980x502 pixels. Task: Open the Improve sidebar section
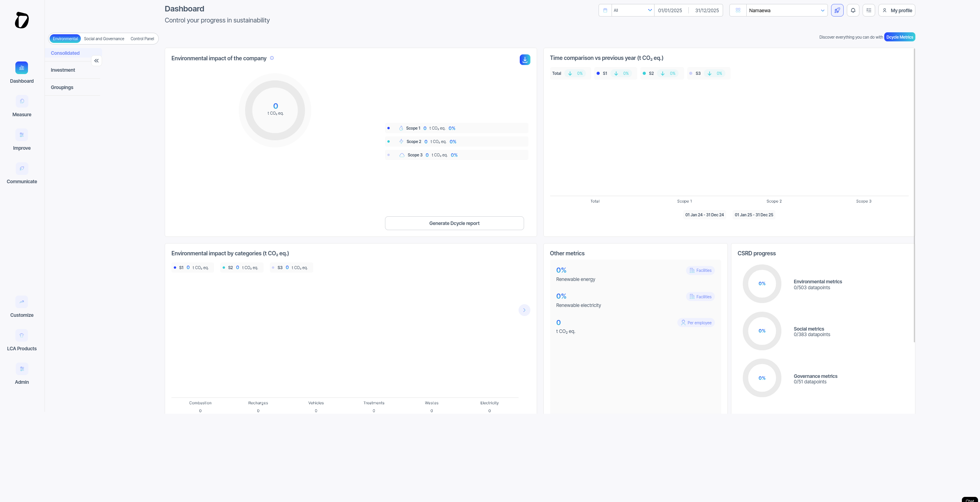pos(22,141)
